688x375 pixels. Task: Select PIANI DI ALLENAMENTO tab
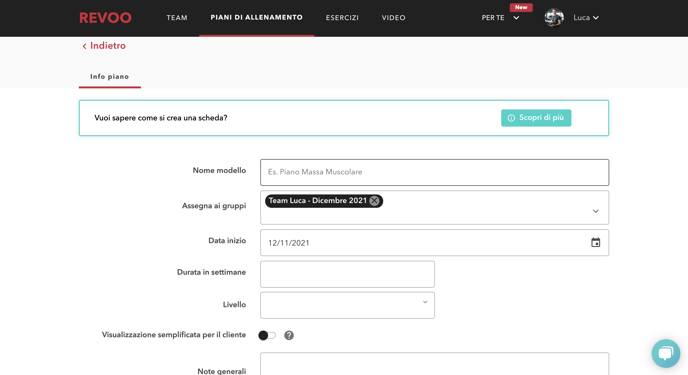pos(257,18)
